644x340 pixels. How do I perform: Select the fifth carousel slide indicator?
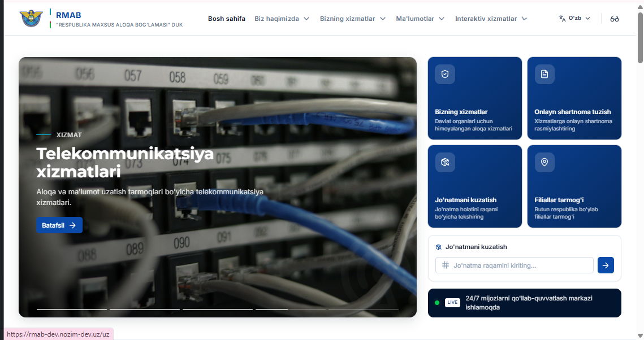point(364,310)
